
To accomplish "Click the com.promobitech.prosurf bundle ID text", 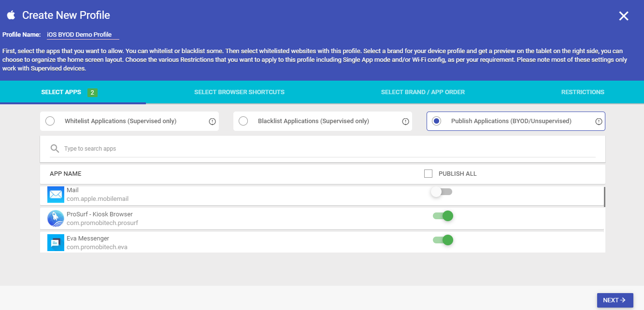I will tap(102, 223).
